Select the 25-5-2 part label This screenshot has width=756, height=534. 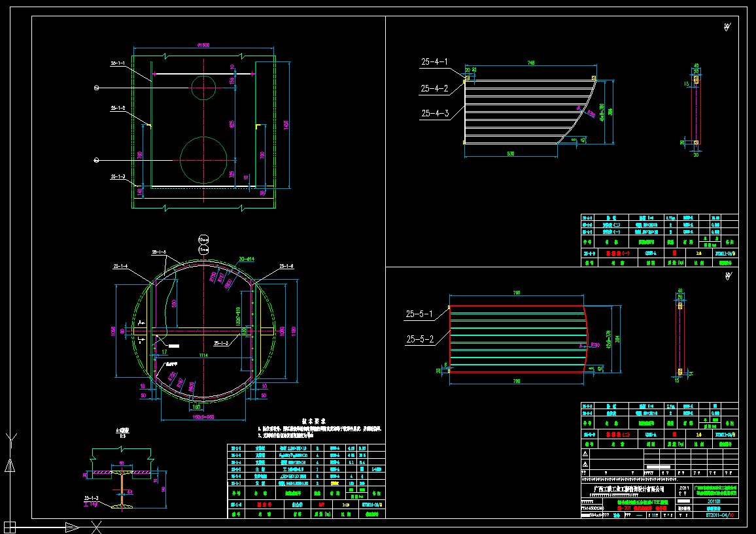click(x=420, y=339)
